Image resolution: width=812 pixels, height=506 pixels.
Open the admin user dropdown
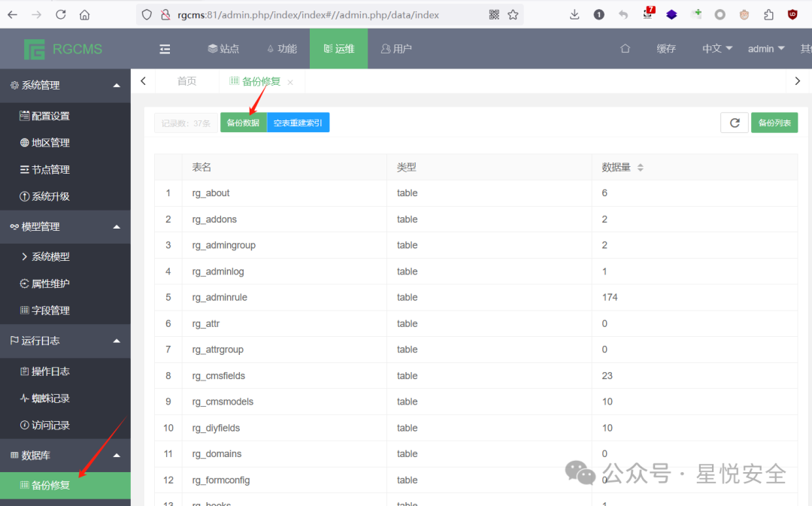[x=766, y=49]
